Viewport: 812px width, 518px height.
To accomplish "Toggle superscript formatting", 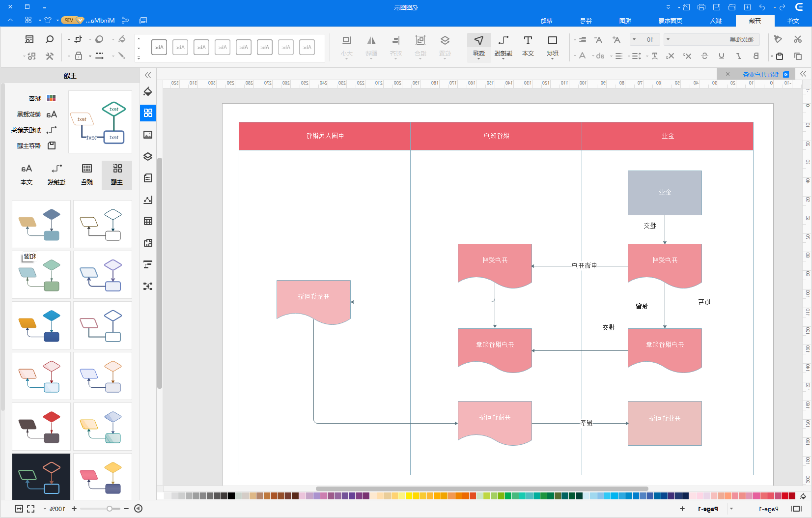I will tap(687, 56).
